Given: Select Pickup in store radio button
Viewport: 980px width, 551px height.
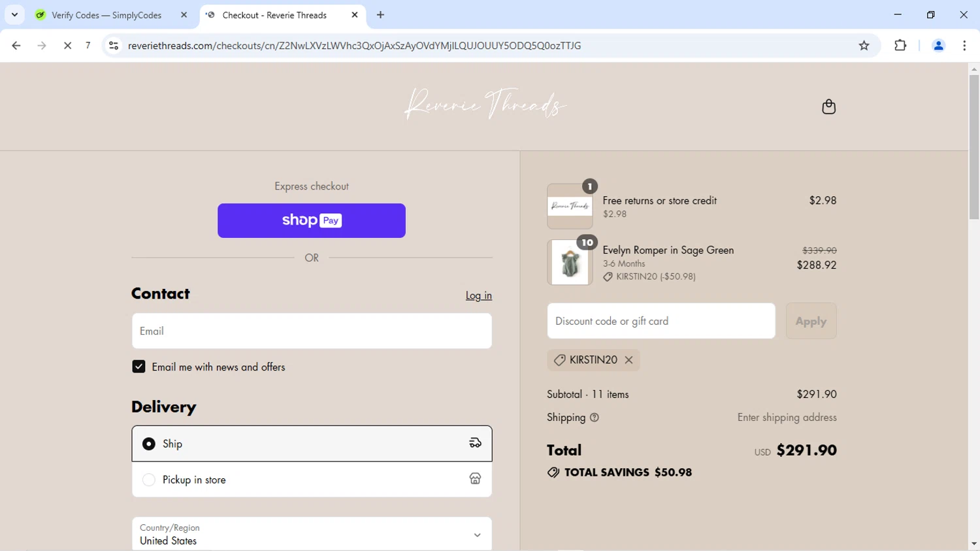Looking at the screenshot, I should coord(149,480).
